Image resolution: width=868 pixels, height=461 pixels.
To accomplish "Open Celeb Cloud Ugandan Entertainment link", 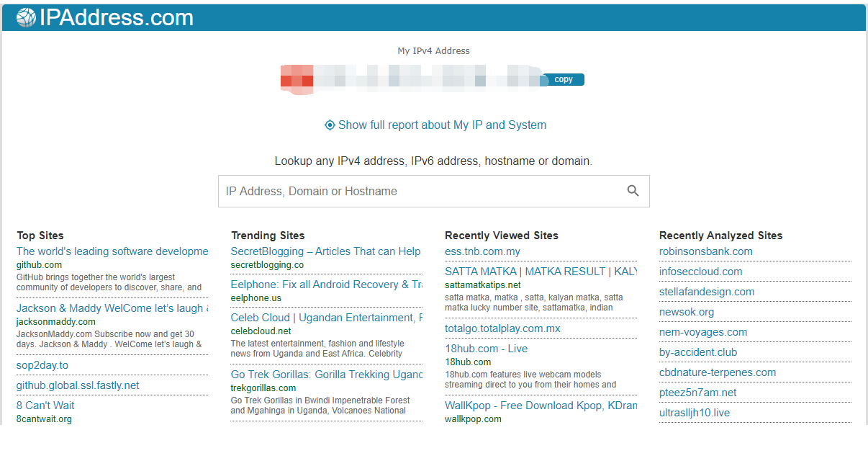I will tap(326, 318).
